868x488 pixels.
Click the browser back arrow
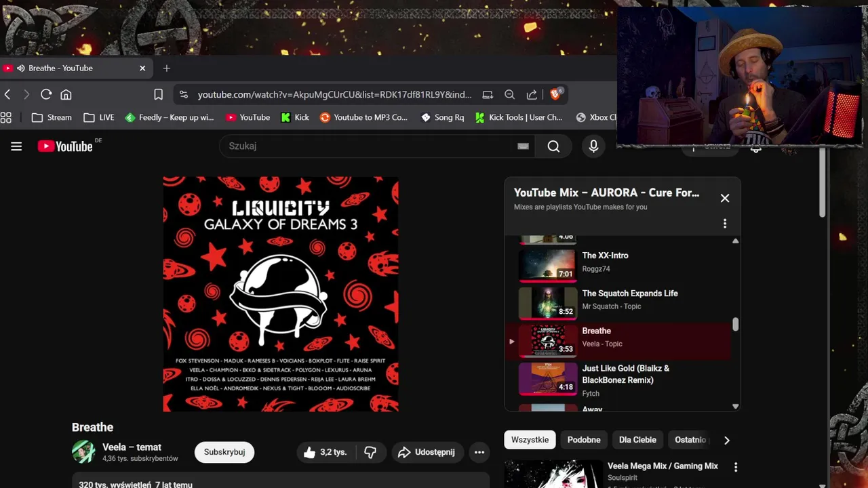point(7,94)
